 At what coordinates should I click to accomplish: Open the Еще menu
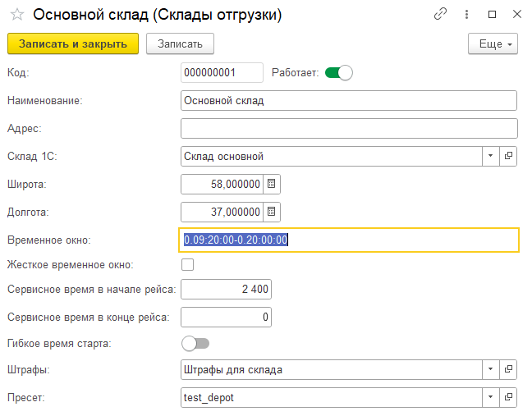(493, 43)
